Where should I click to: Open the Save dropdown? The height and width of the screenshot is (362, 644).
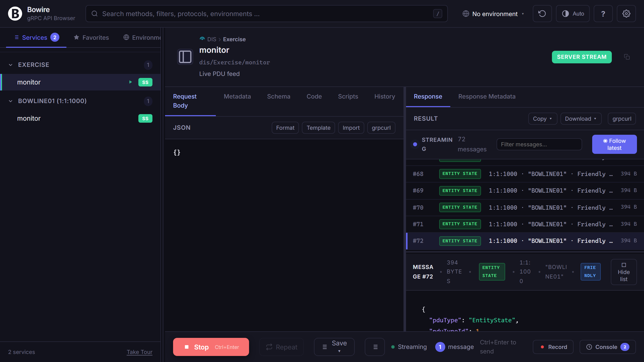pyautogui.click(x=334, y=347)
